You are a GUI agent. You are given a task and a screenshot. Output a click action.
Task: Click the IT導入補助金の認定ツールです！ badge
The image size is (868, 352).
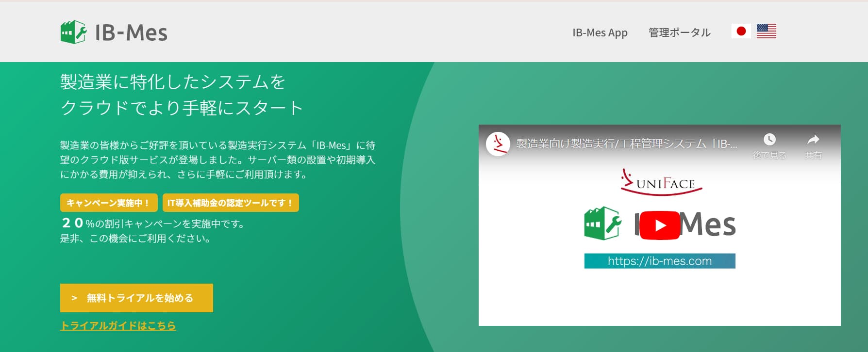(x=231, y=203)
